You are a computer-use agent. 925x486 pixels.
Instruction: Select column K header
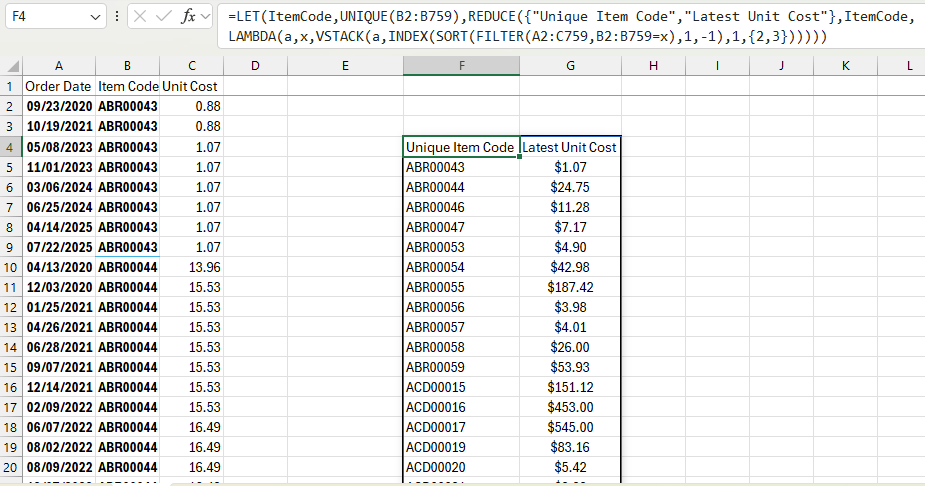click(845, 66)
